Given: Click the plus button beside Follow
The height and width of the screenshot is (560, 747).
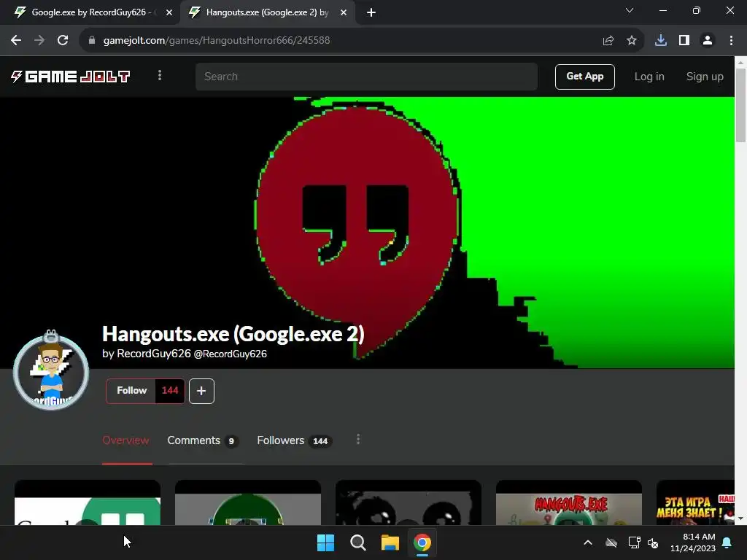Looking at the screenshot, I should pos(201,391).
